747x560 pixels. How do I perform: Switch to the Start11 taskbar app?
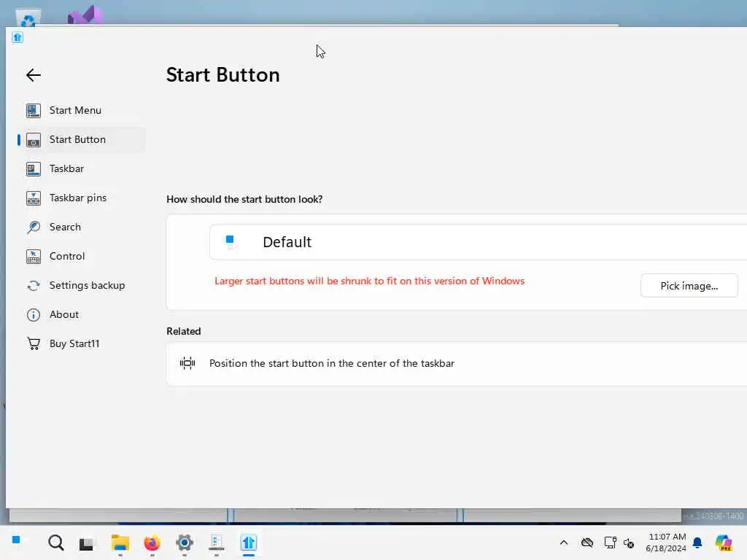[x=249, y=542]
